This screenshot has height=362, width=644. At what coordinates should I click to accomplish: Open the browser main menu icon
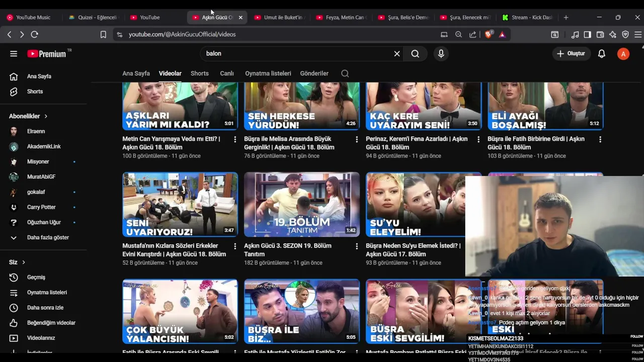(638, 34)
